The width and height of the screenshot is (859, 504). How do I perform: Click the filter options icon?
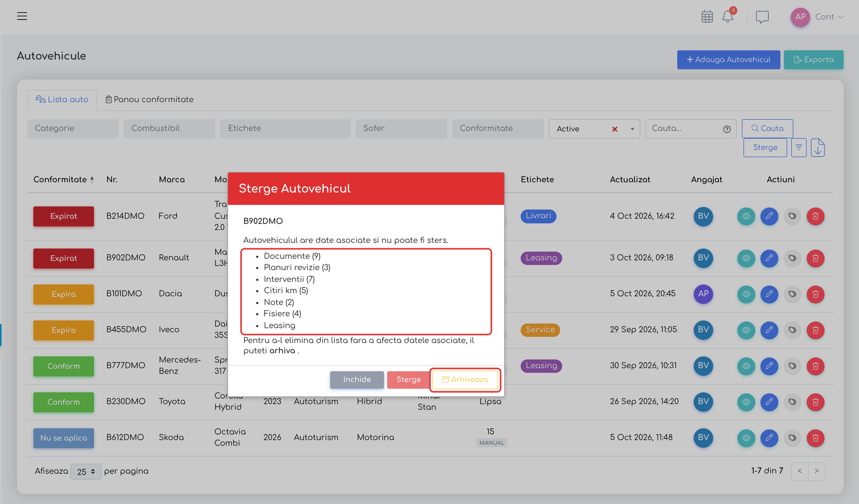799,148
